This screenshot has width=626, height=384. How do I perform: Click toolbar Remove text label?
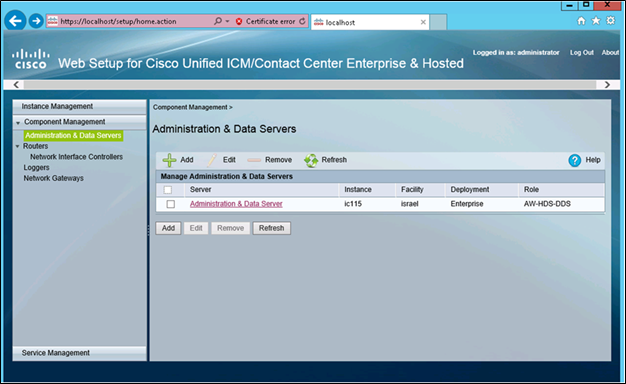(278, 160)
